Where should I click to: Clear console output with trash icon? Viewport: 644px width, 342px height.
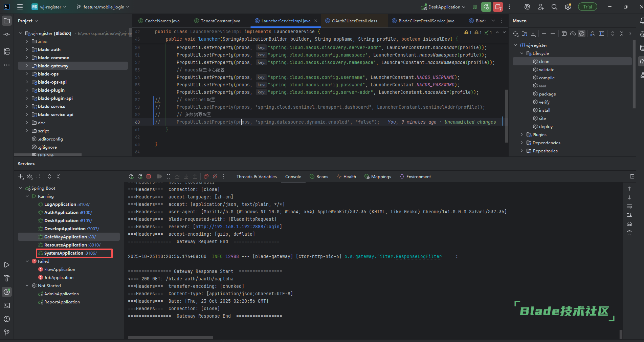click(629, 233)
